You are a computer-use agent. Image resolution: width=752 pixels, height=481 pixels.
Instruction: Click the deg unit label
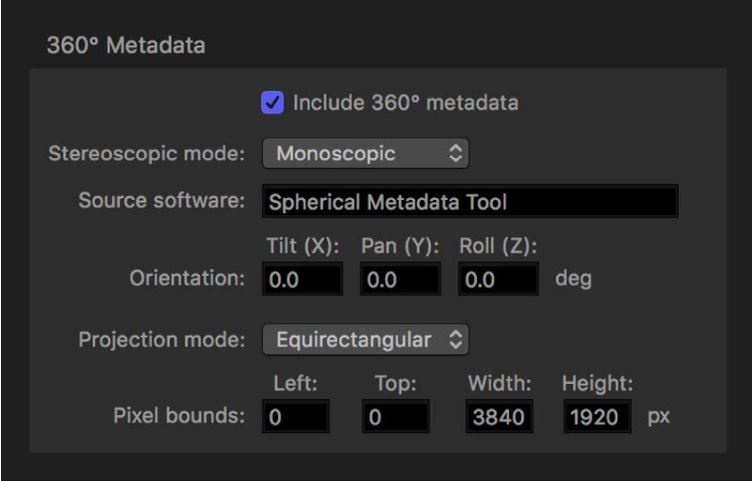point(573,280)
